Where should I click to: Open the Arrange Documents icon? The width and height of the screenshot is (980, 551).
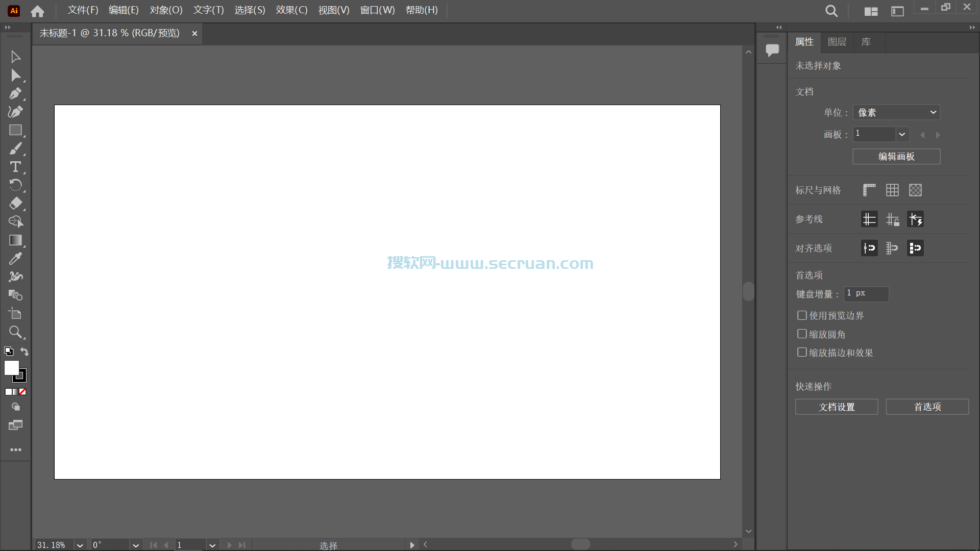(871, 11)
